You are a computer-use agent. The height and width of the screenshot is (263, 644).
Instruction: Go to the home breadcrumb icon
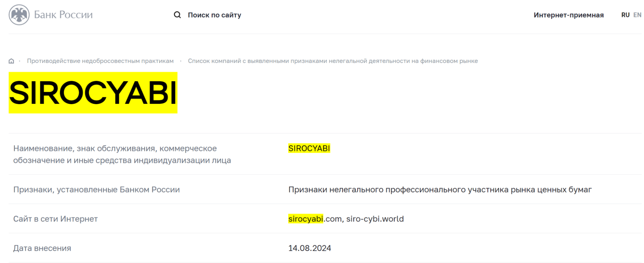coord(11,61)
